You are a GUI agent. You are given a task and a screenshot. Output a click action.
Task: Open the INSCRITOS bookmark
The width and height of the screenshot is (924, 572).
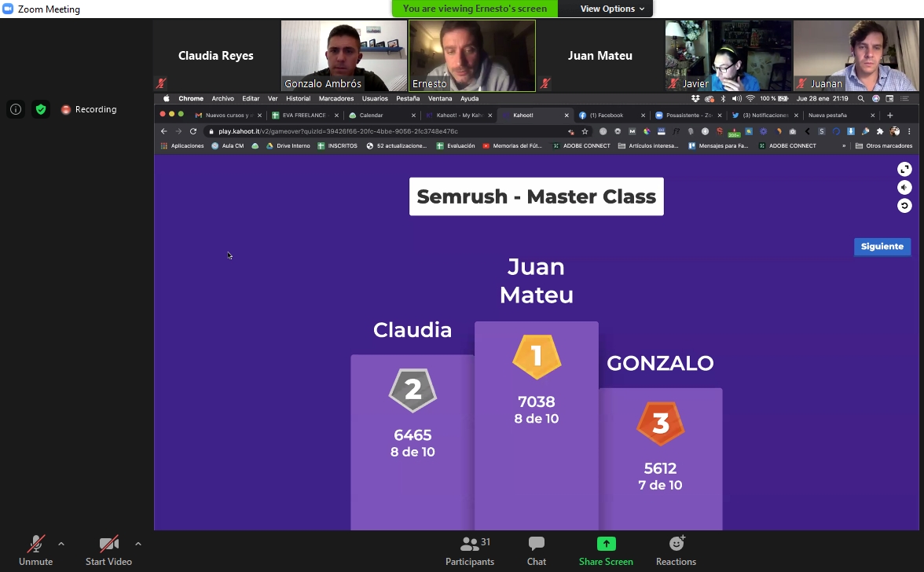click(x=337, y=145)
